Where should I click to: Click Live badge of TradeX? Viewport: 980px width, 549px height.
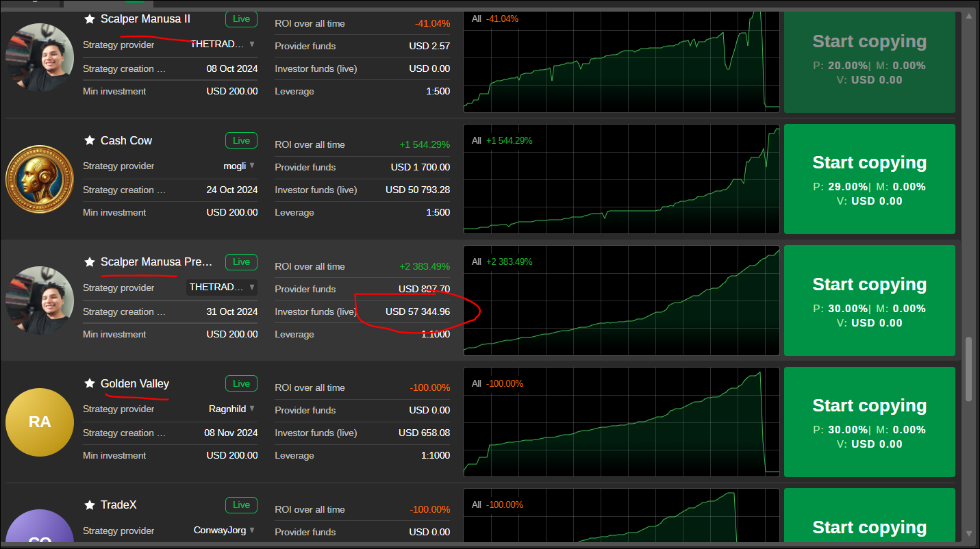[x=241, y=505]
